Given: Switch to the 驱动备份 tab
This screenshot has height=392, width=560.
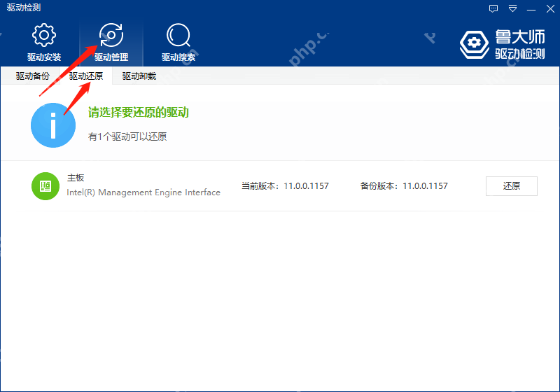Looking at the screenshot, I should pos(32,76).
